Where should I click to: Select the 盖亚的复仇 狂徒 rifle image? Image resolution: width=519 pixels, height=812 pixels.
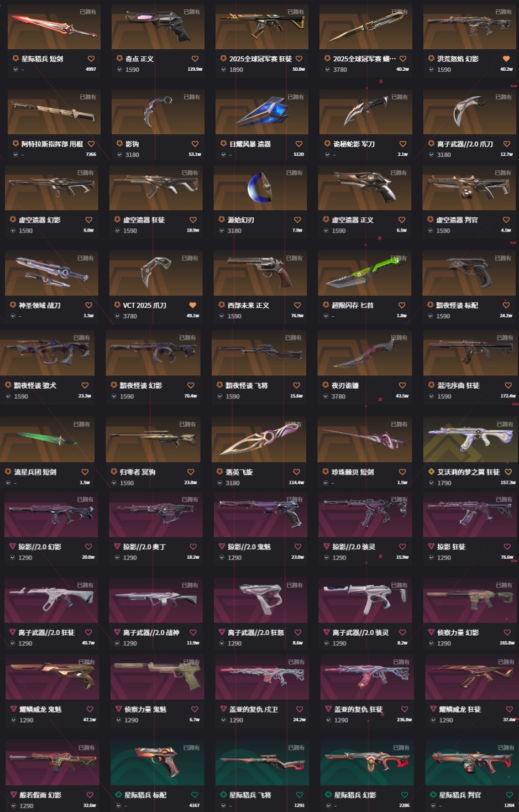[366, 678]
